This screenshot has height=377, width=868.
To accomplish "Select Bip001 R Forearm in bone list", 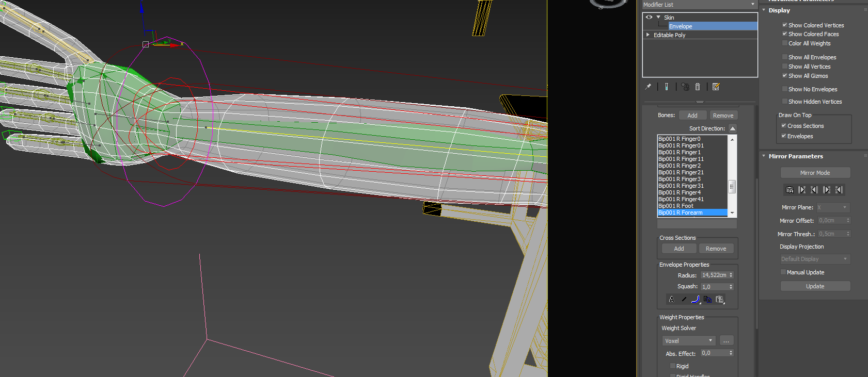I will point(692,212).
